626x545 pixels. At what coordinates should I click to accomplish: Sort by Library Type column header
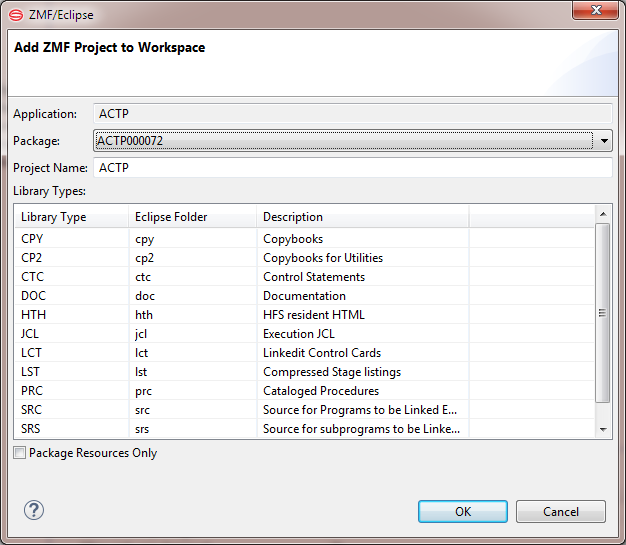point(72,217)
